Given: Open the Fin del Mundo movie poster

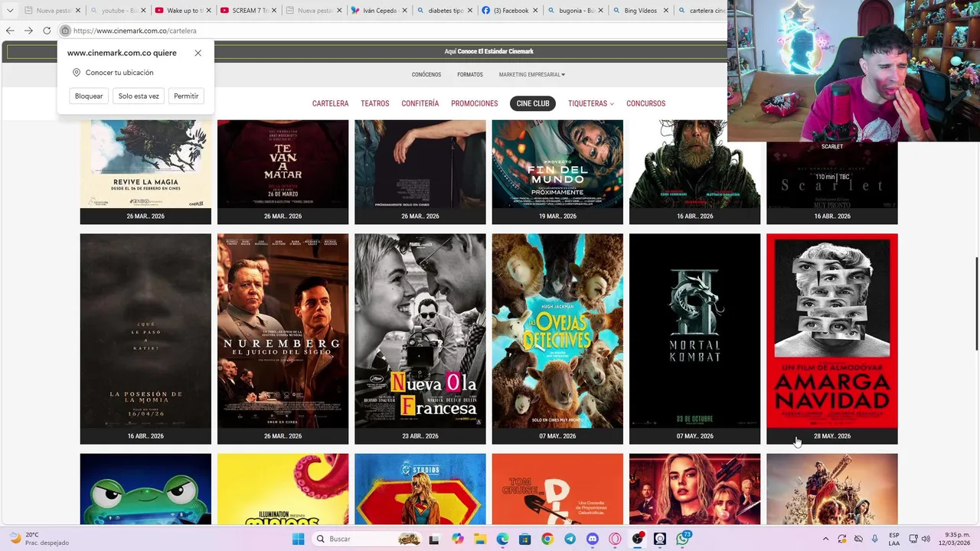Looking at the screenshot, I should click(x=557, y=164).
